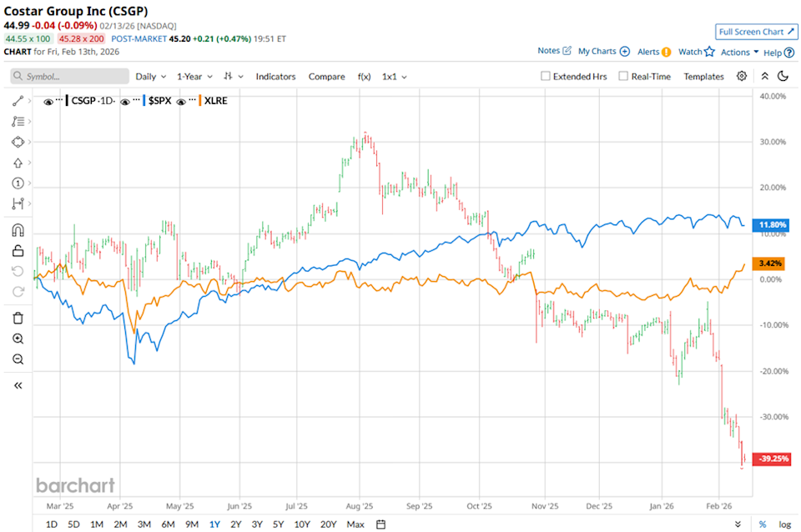This screenshot has width=801, height=532.
Task: Hide the $SPX series with its eye toggle
Action: pyautogui.click(x=125, y=100)
